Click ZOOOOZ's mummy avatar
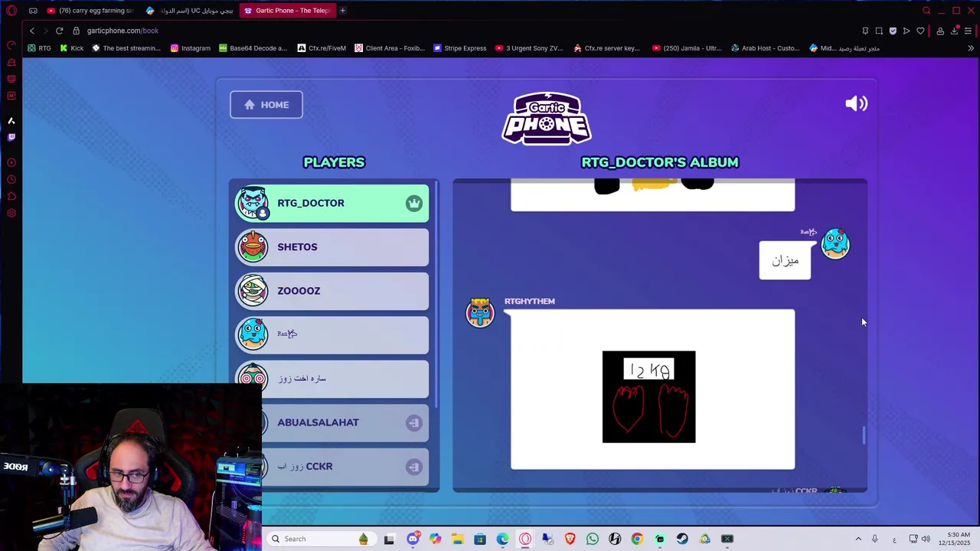This screenshot has width=980, height=551. point(253,291)
